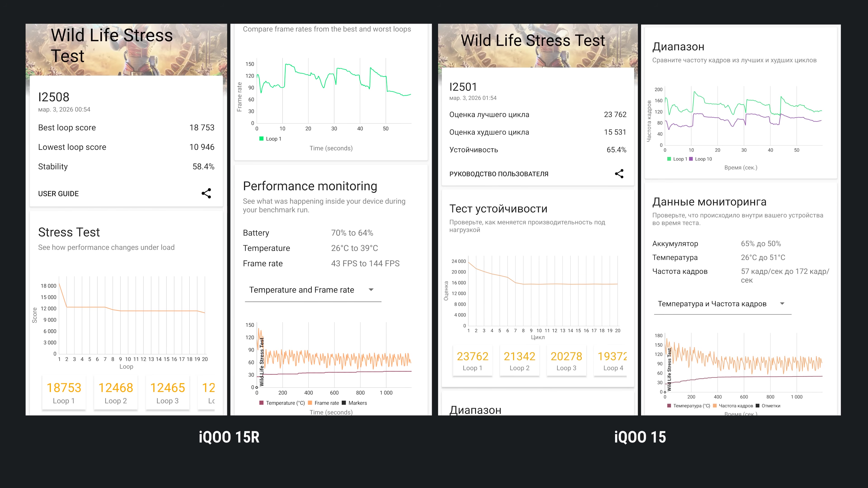Select the Loop 3 score card 12465
This screenshot has height=488, width=868.
click(167, 393)
